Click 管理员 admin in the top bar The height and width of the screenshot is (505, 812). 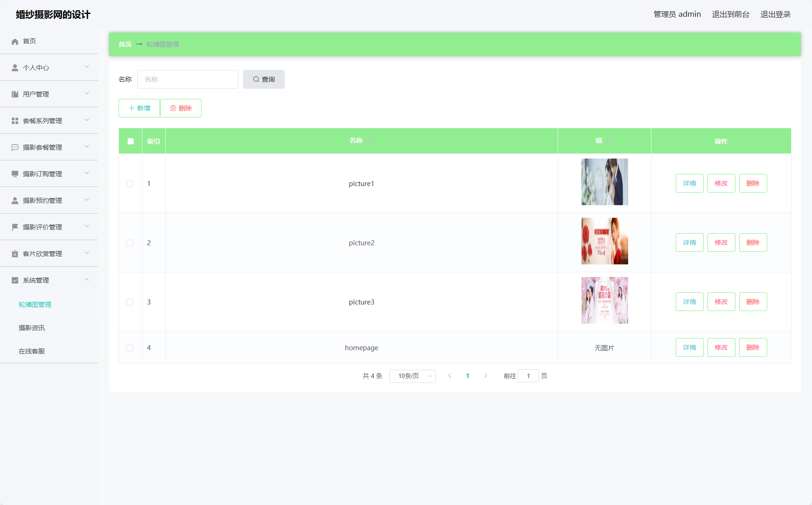pos(677,14)
